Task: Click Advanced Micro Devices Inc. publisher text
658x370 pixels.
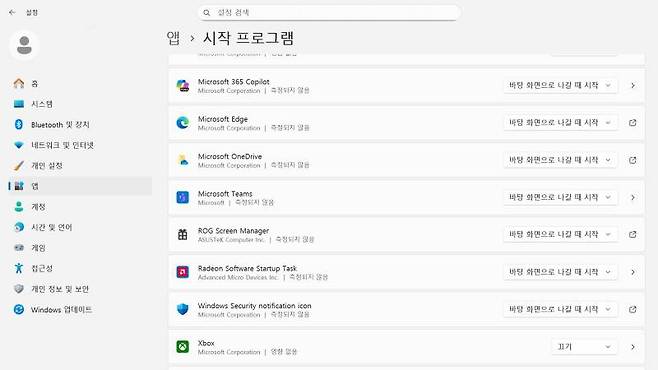Action: 238,277
